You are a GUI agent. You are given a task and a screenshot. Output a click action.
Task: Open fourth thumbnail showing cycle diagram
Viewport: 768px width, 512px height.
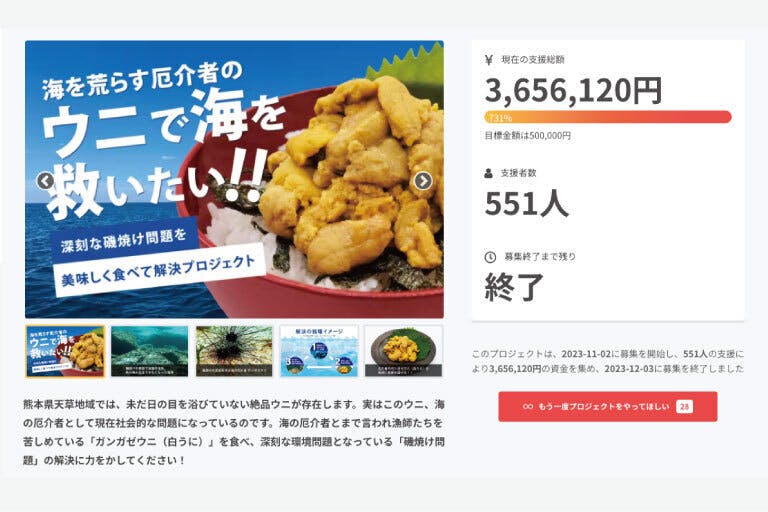click(319, 351)
